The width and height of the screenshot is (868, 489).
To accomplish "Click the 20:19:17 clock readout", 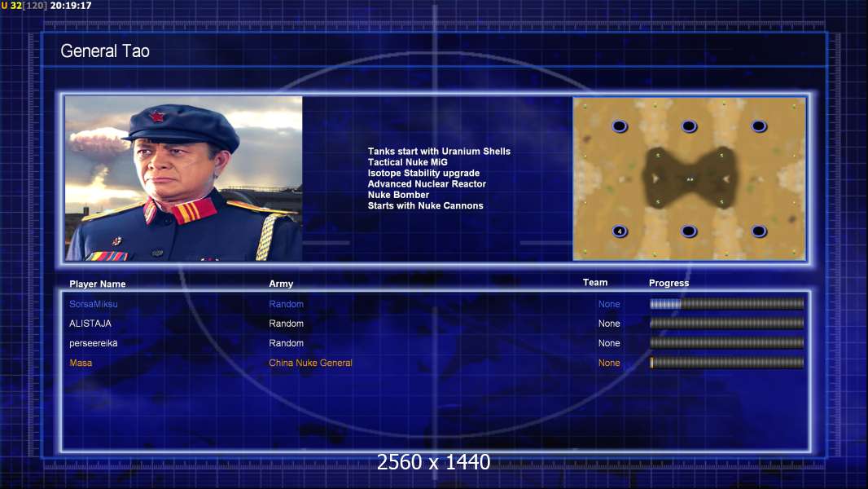I will [71, 6].
